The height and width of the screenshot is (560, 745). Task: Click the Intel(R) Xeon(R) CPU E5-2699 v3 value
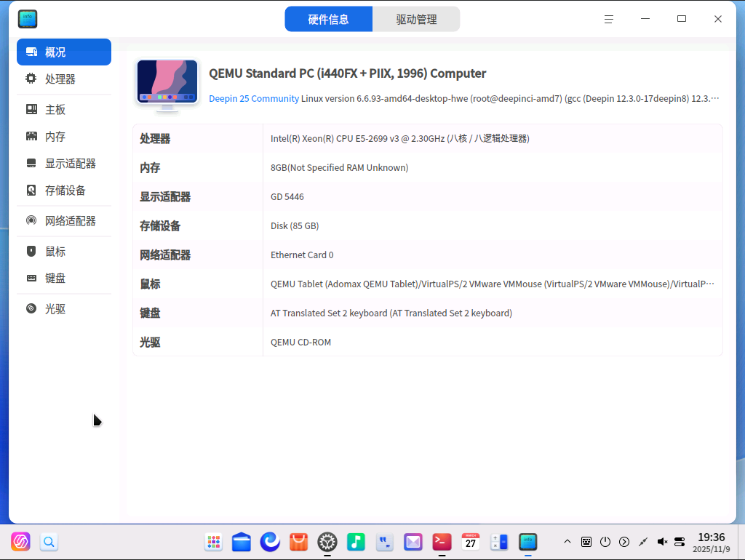click(400, 139)
